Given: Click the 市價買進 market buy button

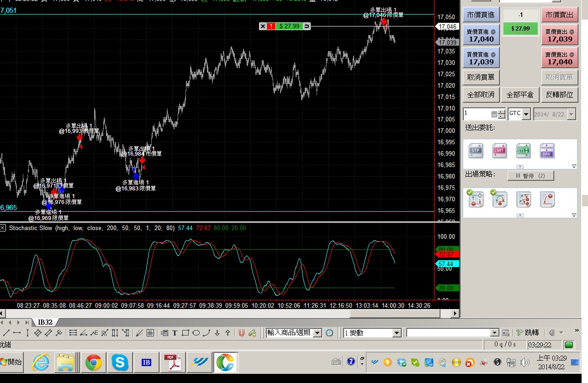Looking at the screenshot, I should (481, 15).
